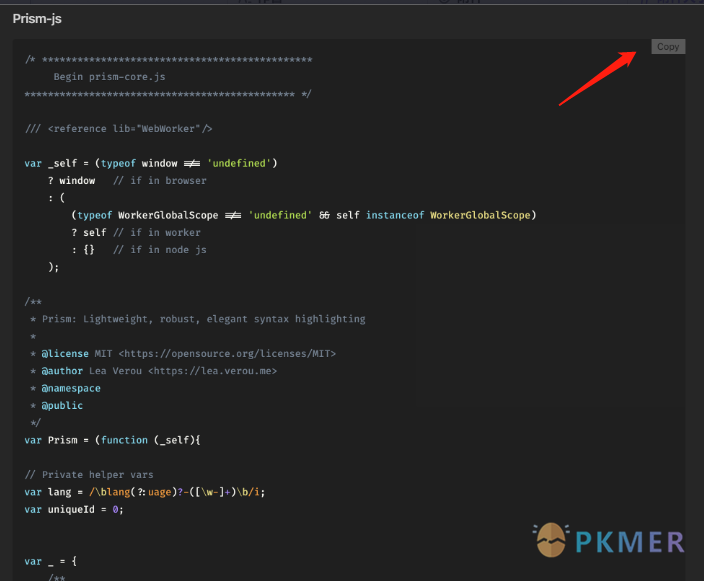
Task: Click the PKMER logo icon
Action: pyautogui.click(x=552, y=540)
